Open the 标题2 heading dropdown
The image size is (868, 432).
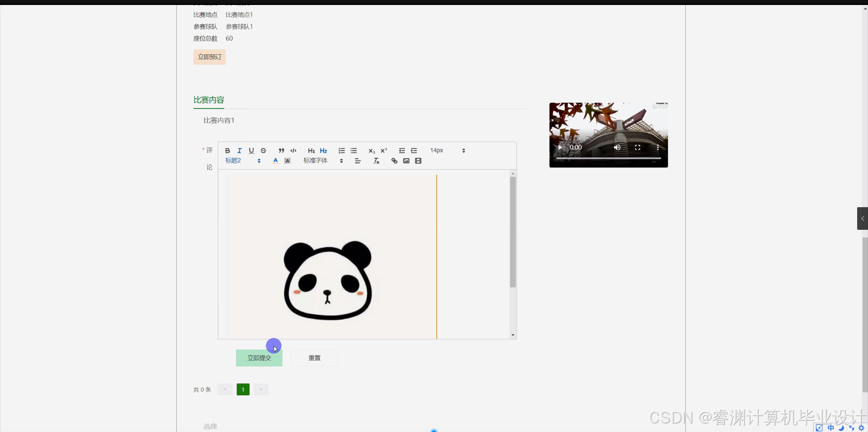pyautogui.click(x=243, y=161)
